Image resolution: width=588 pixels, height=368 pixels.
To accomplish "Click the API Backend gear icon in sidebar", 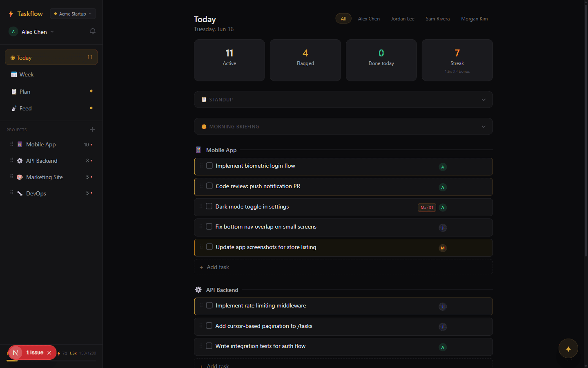I will pos(20,161).
